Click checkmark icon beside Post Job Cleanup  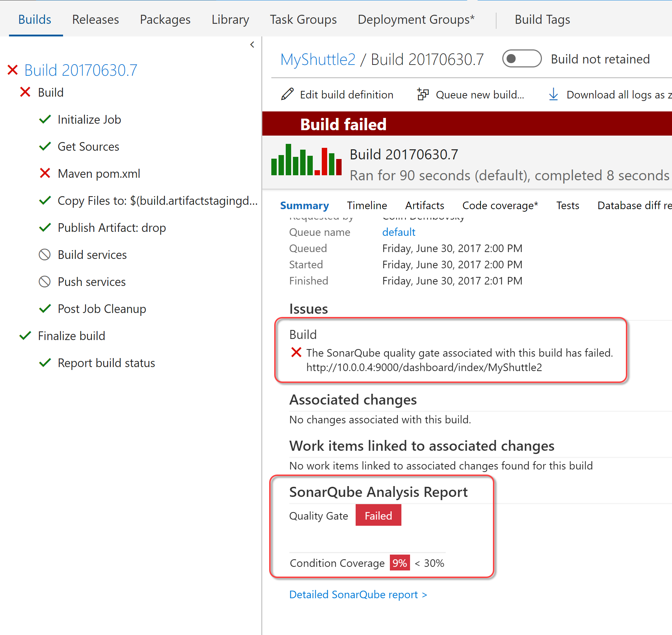click(45, 308)
